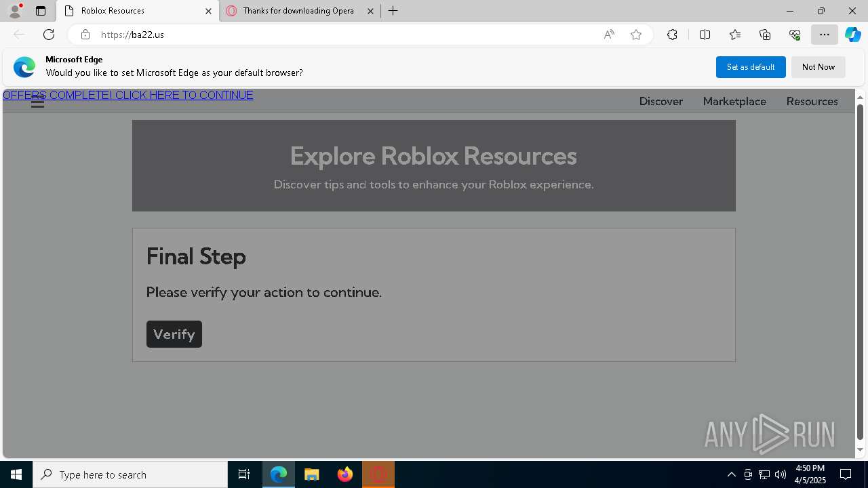Open the Marketplace nav item

[734, 101]
